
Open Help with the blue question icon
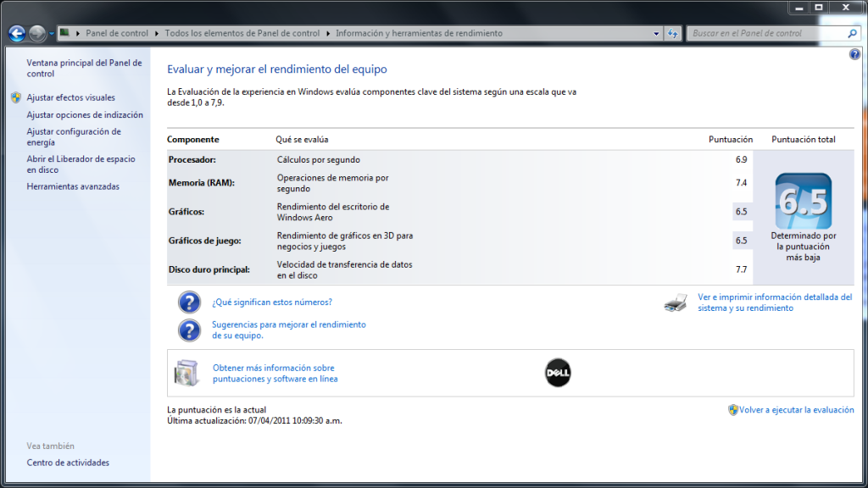[854, 54]
